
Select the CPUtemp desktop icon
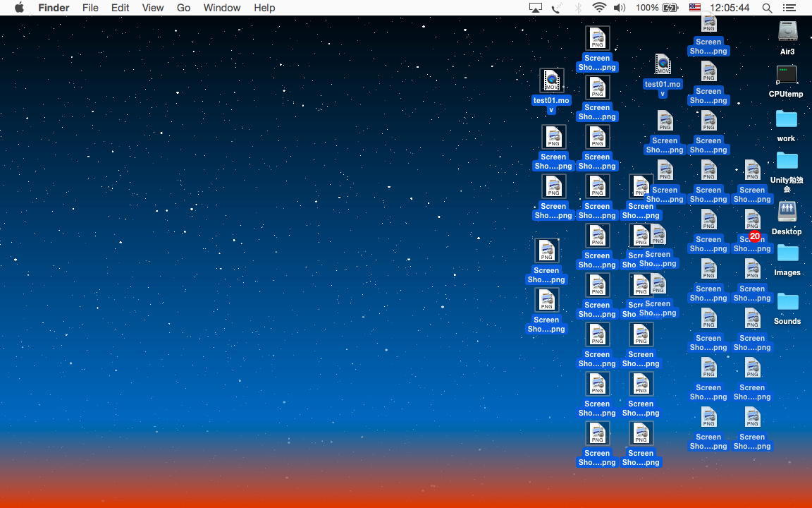pyautogui.click(x=786, y=75)
